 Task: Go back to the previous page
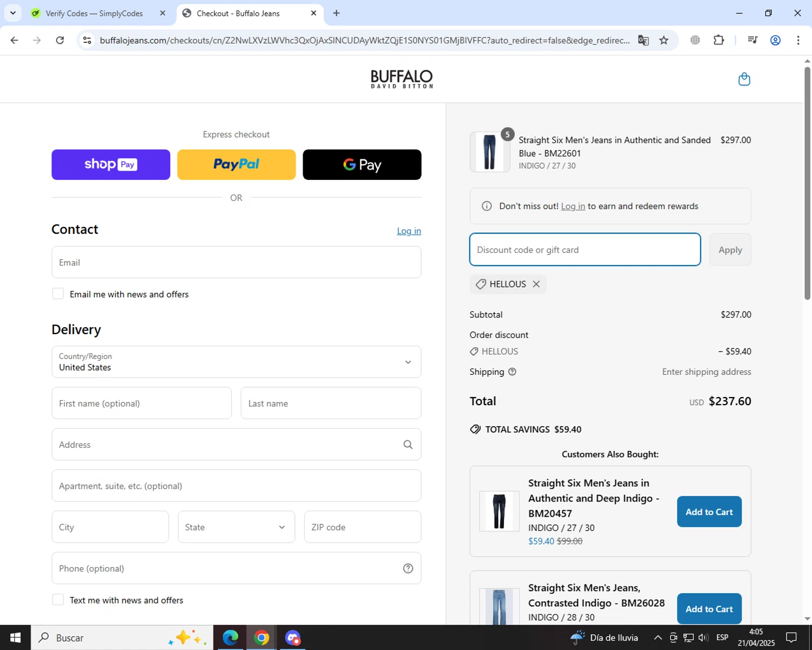pos(15,40)
